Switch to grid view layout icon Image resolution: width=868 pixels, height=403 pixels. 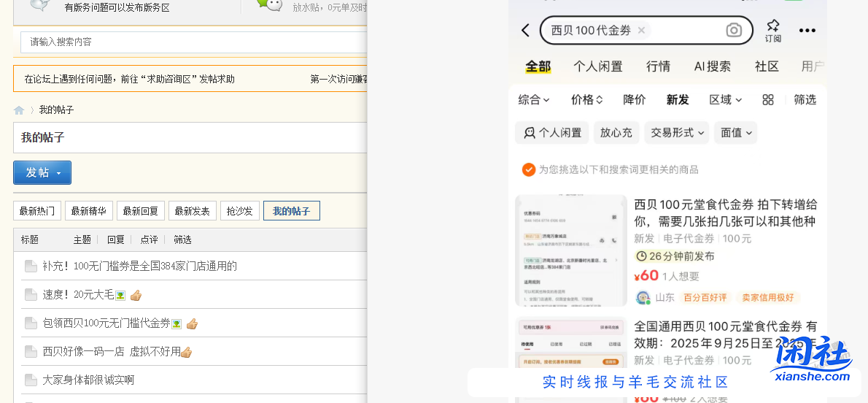768,100
